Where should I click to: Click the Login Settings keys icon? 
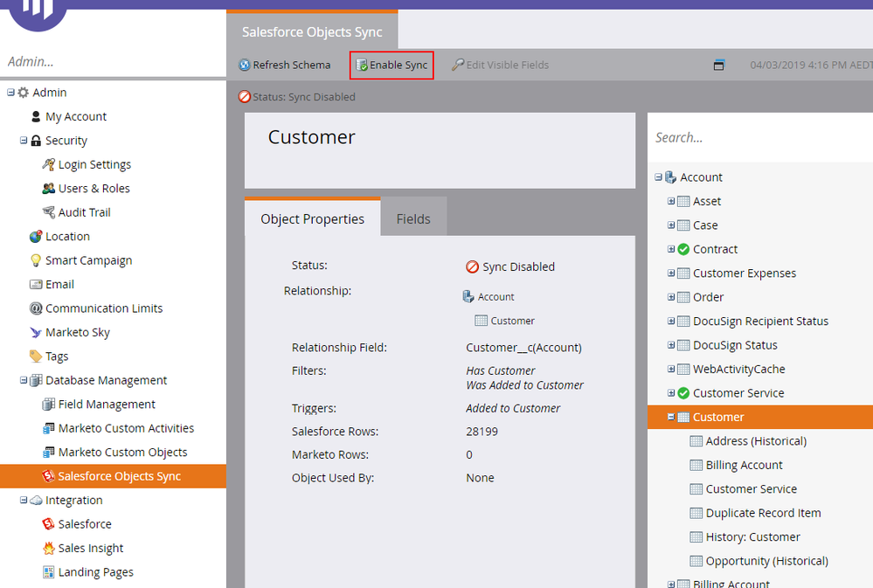[48, 164]
